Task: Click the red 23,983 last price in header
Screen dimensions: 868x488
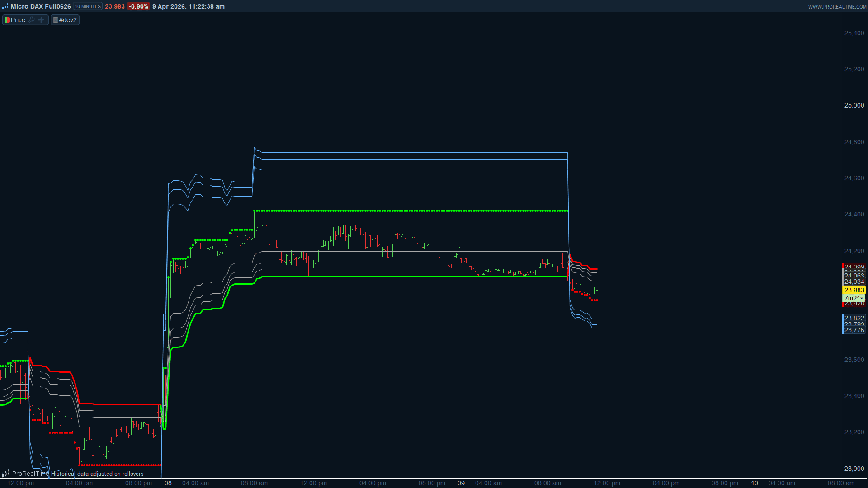Action: (x=115, y=6)
